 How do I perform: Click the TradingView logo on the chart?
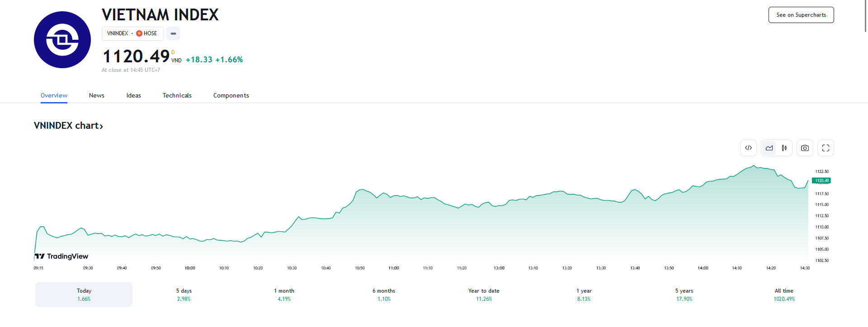(61, 256)
